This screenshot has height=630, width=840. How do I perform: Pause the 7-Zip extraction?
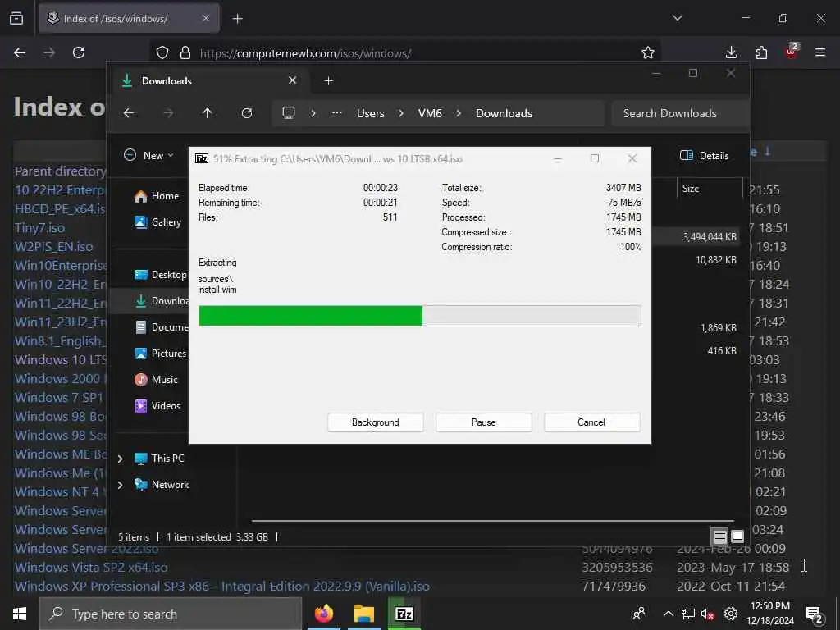pos(483,422)
